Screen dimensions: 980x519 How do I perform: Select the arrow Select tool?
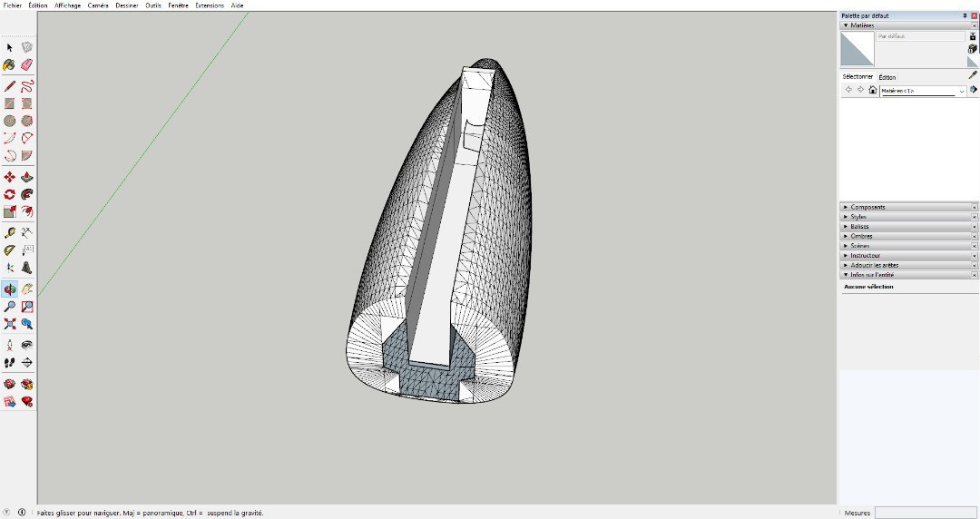tap(10, 47)
